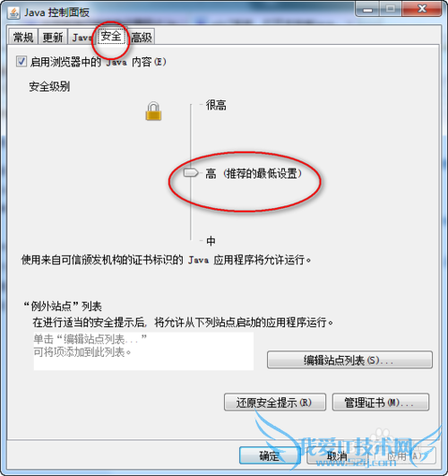Image resolution: width=448 pixels, height=476 pixels.
Task: Click the 取消 button
Action: (337, 455)
